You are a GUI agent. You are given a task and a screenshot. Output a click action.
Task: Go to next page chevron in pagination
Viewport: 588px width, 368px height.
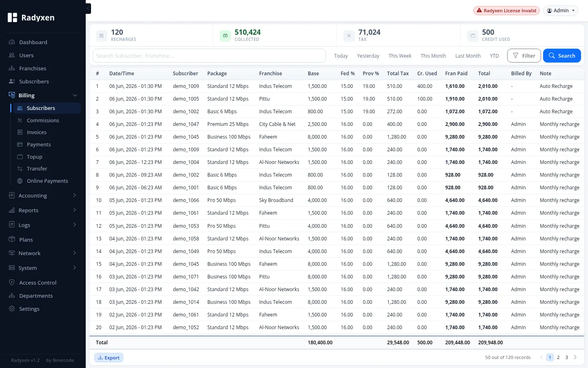(575, 357)
